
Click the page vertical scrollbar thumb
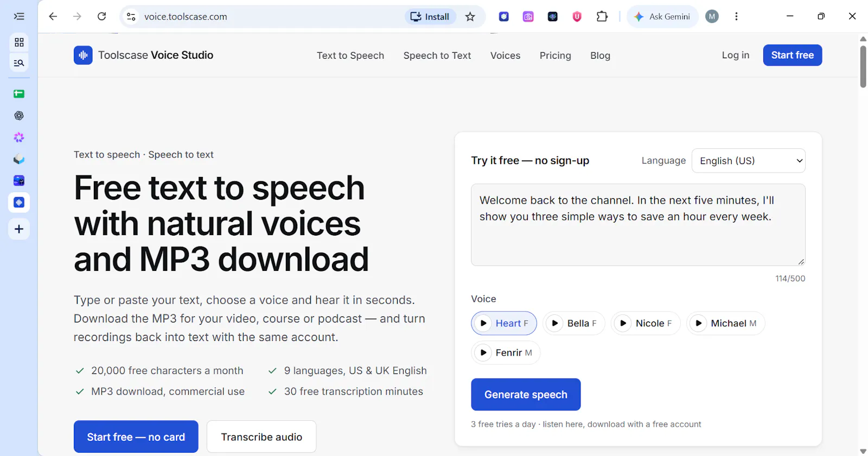[x=863, y=67]
